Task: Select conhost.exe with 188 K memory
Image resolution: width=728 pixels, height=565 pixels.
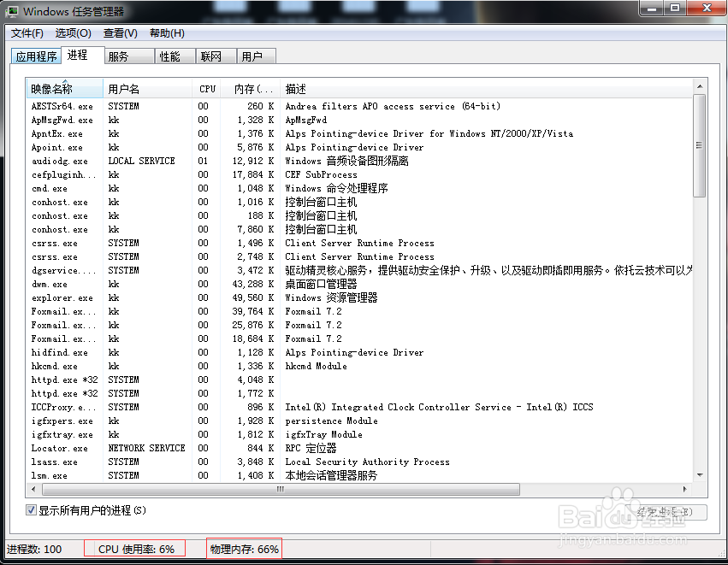Action: point(359,215)
